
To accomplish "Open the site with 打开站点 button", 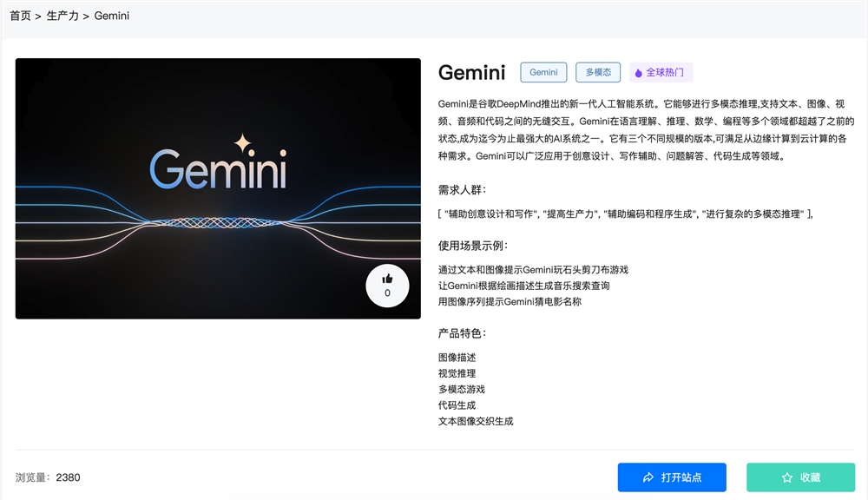I will click(x=672, y=477).
